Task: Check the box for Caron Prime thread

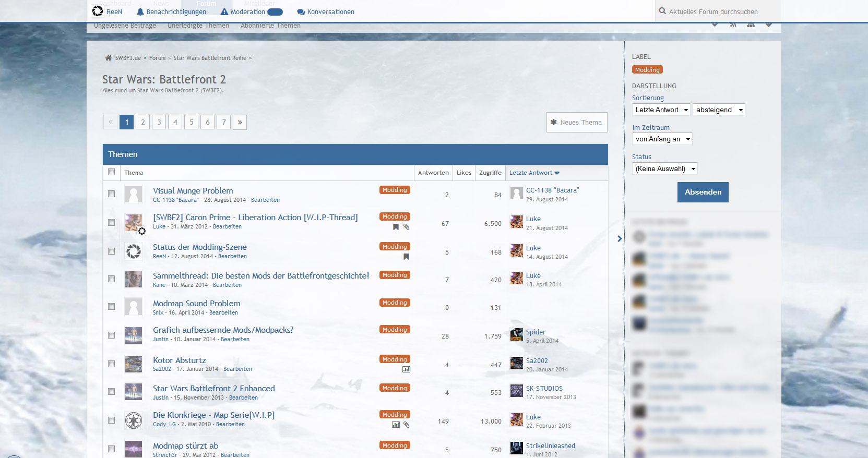Action: click(x=111, y=222)
